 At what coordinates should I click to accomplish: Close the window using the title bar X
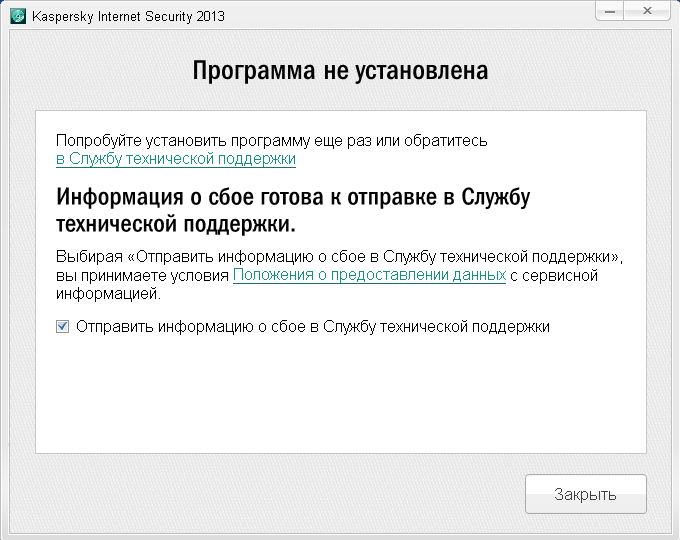click(647, 11)
